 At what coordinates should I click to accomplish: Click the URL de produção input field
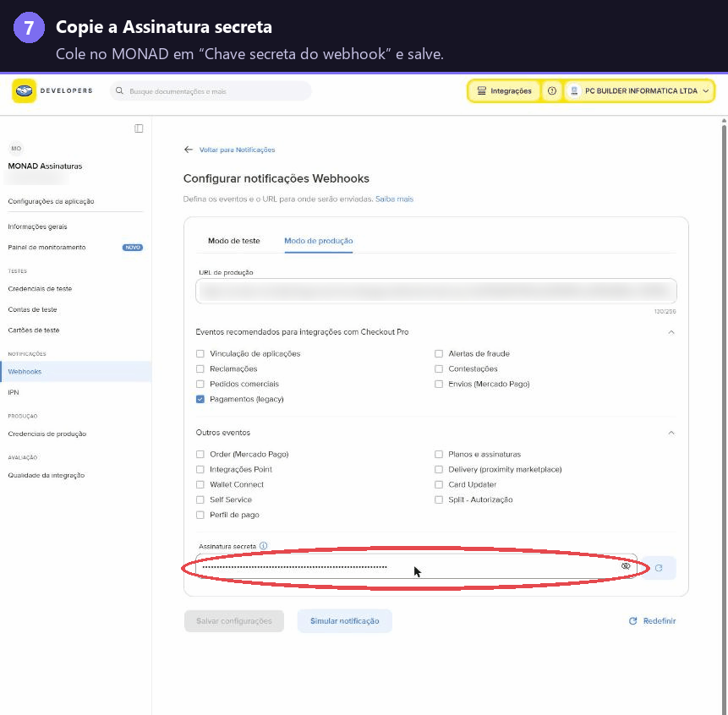(436, 292)
